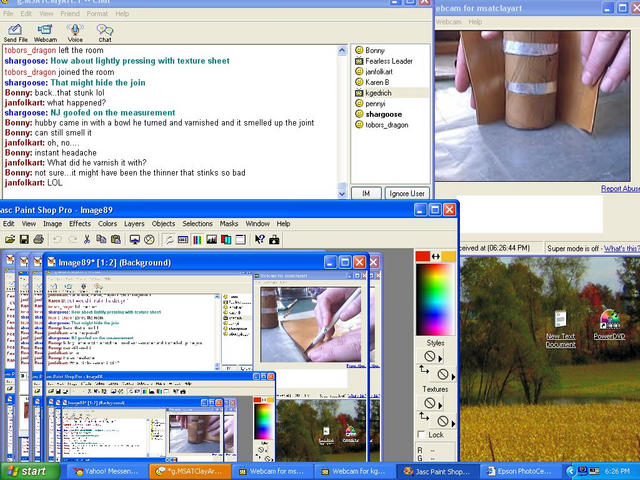
Task: Toggle the Histogram window icon
Action: coord(211,240)
